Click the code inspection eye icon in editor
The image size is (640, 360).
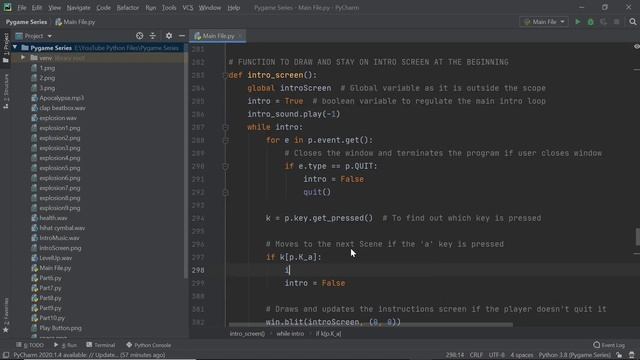[636, 47]
